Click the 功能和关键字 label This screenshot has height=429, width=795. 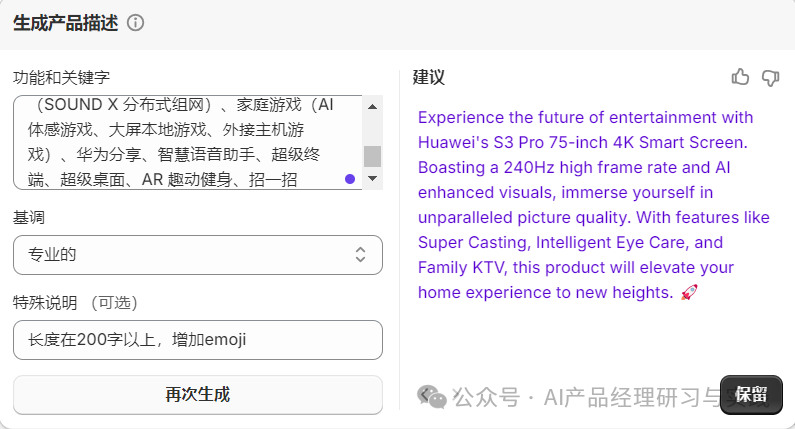pyautogui.click(x=61, y=77)
